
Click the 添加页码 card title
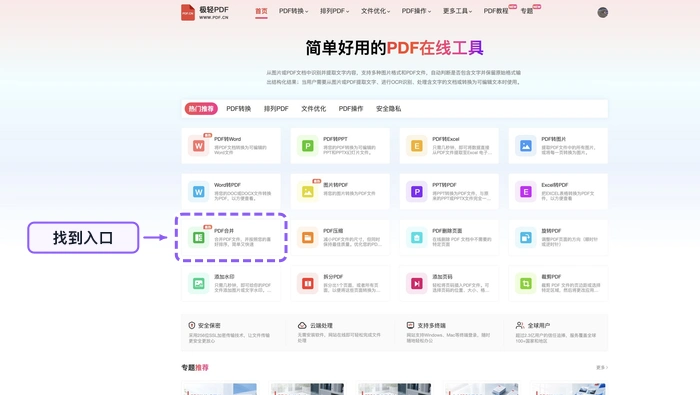tap(442, 277)
